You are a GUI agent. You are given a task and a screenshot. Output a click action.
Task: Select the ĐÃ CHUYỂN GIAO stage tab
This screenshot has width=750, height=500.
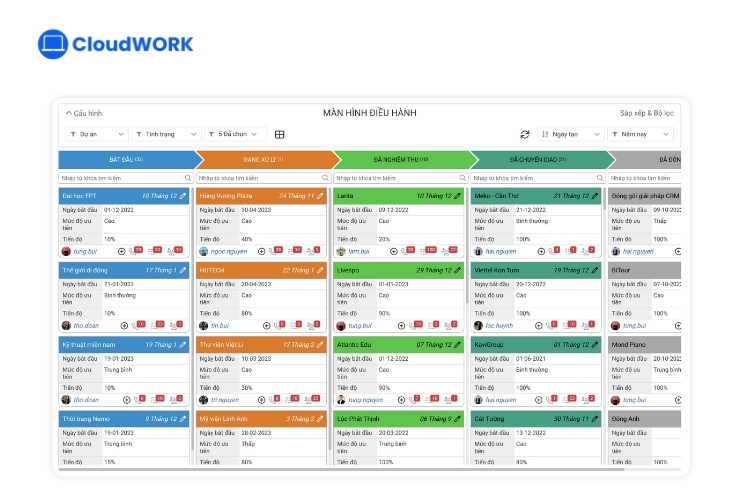pos(538,159)
